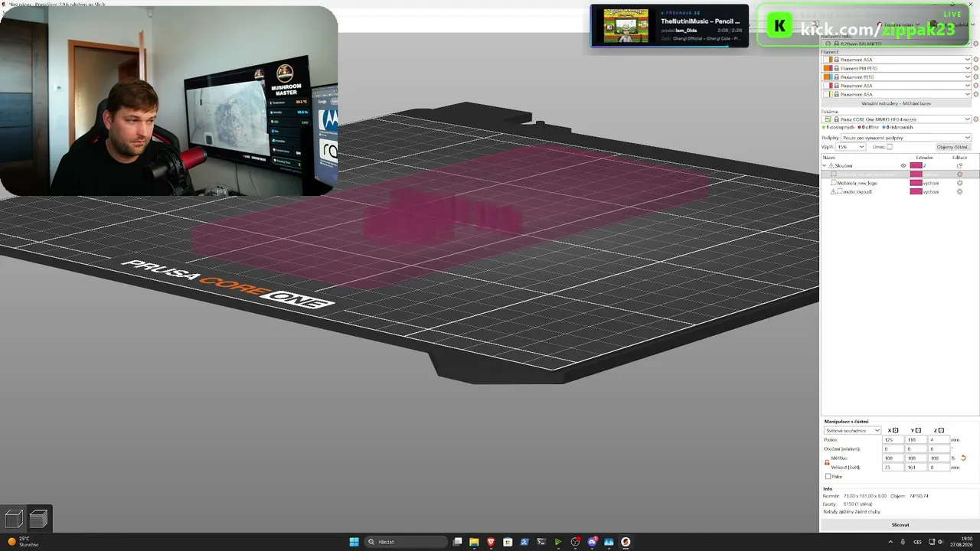This screenshot has height=551, width=980.
Task: Click the Pozice X field showing 125
Action: (x=893, y=440)
